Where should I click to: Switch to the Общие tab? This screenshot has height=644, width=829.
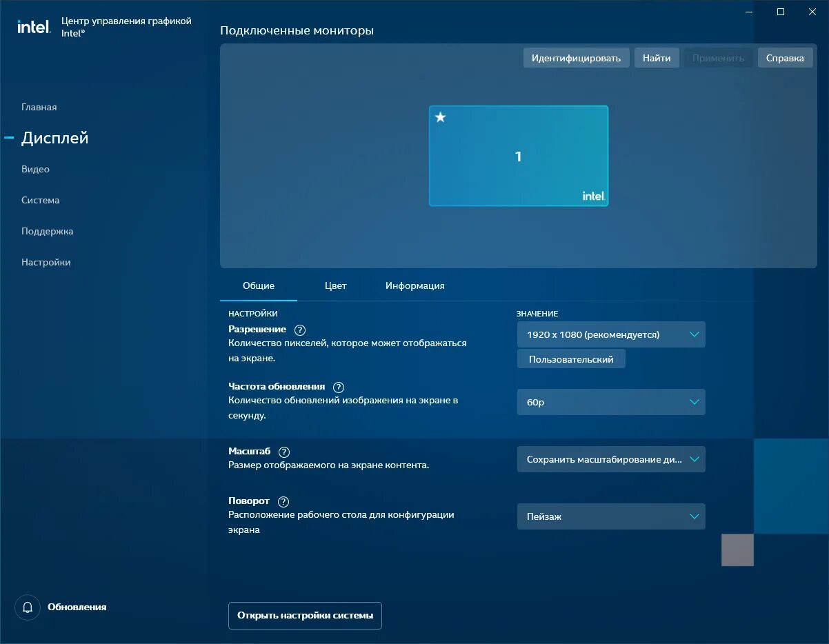coord(259,285)
